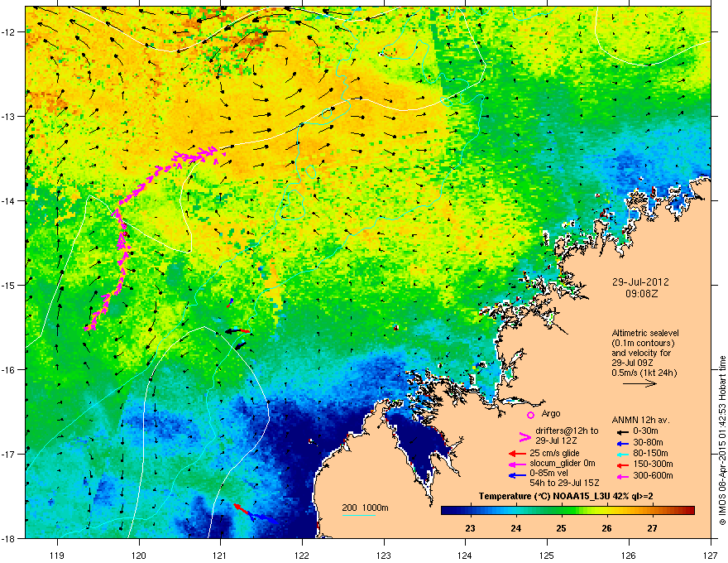Click latitude axis label '-16'

(x=8, y=370)
